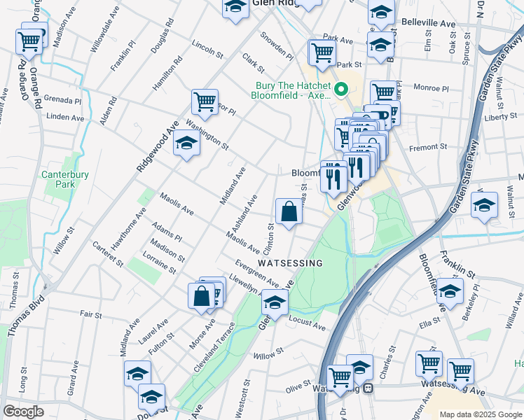Click the shopping cart marker near Washington St
The height and width of the screenshot is (420, 524).
click(x=205, y=103)
